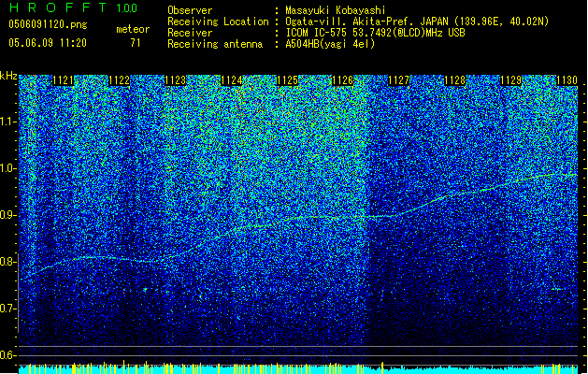Click the A504HB(yagi 4el) antenna text
This screenshot has width=588, height=374.
pyautogui.click(x=330, y=44)
